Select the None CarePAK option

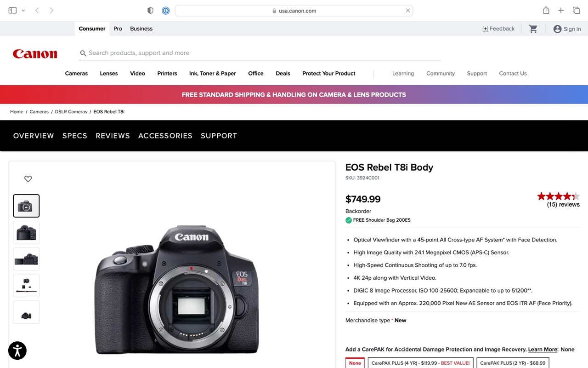coord(355,363)
